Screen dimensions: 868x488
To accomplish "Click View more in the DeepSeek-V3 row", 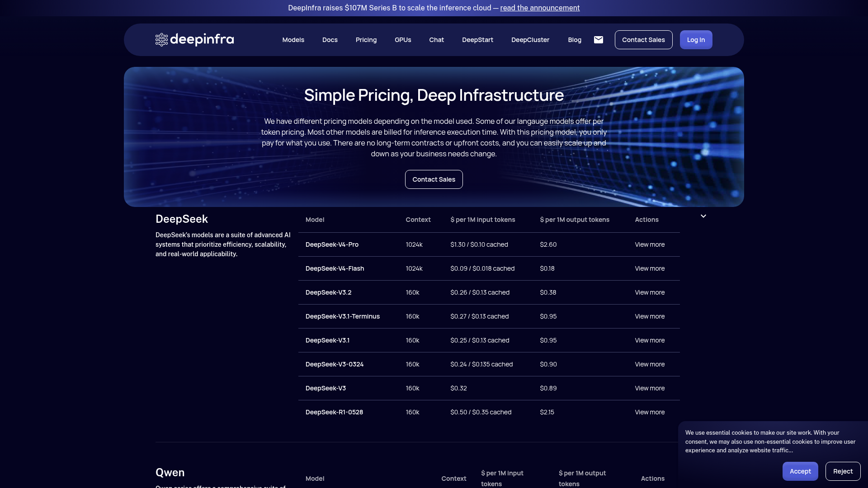I will click(x=650, y=388).
